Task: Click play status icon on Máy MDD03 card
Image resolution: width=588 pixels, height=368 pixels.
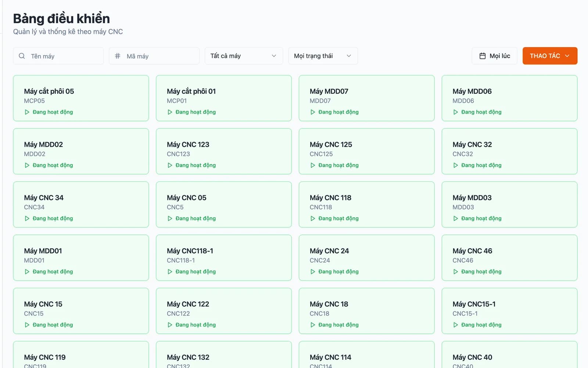Action: pyautogui.click(x=456, y=218)
